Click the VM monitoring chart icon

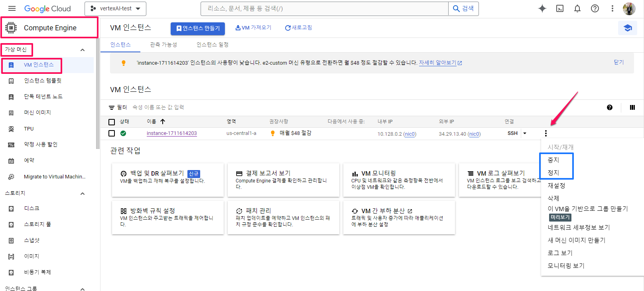point(355,174)
